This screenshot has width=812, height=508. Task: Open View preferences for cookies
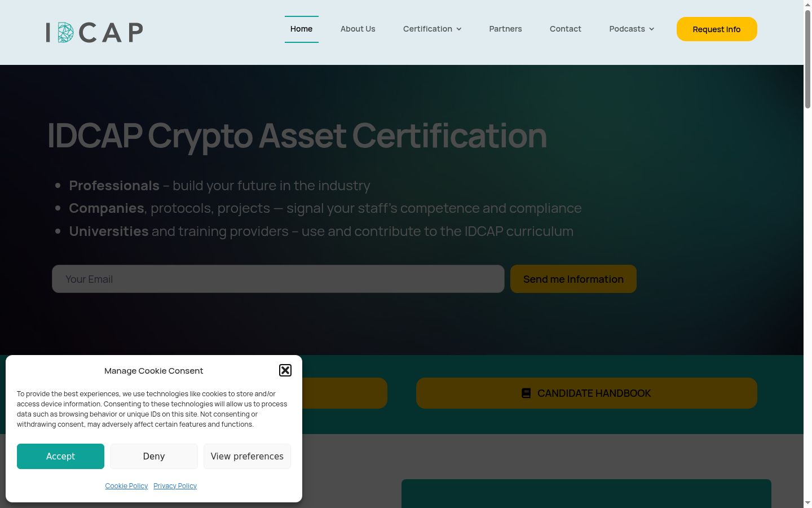pyautogui.click(x=247, y=456)
